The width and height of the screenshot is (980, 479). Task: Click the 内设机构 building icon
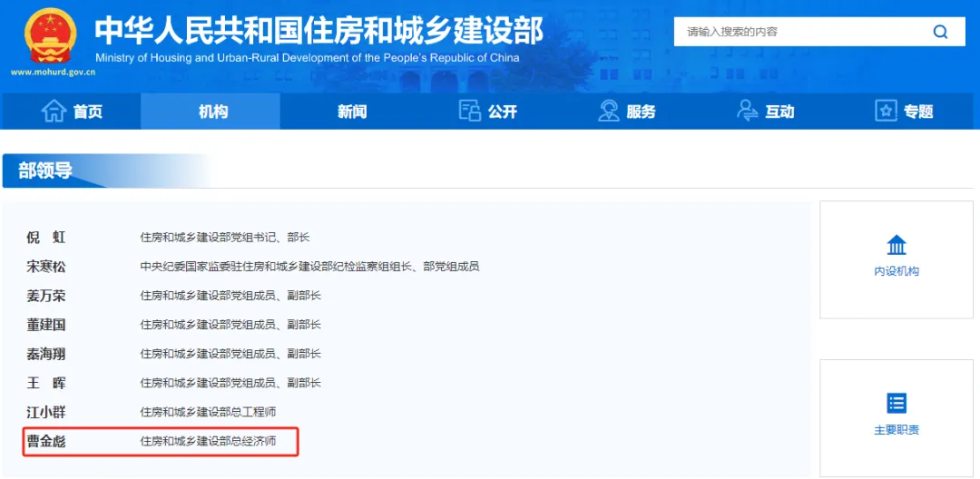click(897, 245)
